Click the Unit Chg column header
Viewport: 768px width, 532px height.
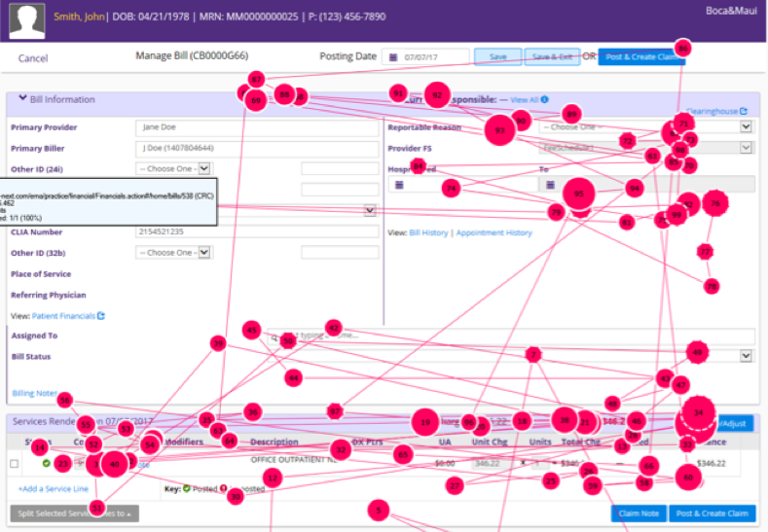[x=490, y=442]
